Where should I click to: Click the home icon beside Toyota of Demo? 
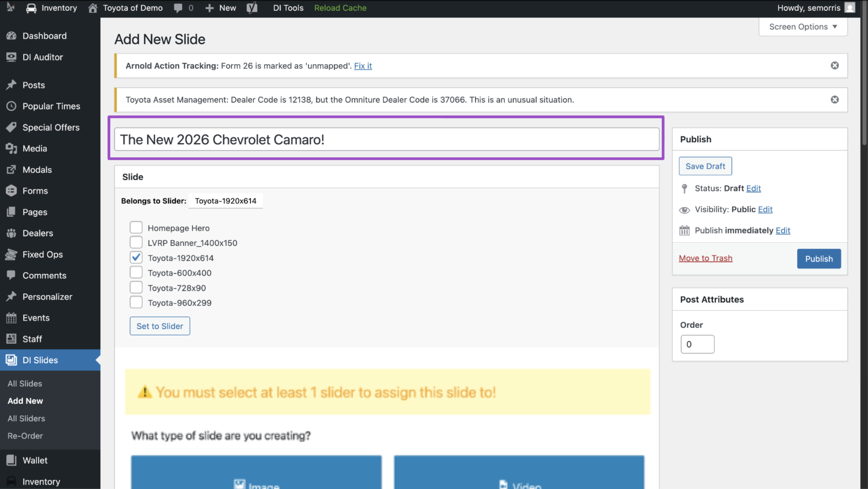pos(93,8)
